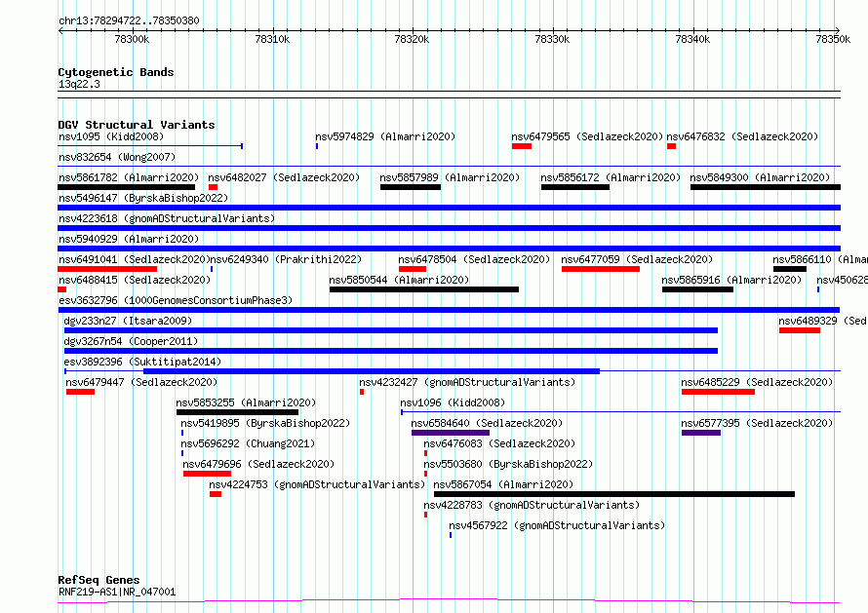Viewport: 868px width, 613px height.
Task: Click black bar of nsv5865916 (Almarri2020)
Action: coord(697,289)
